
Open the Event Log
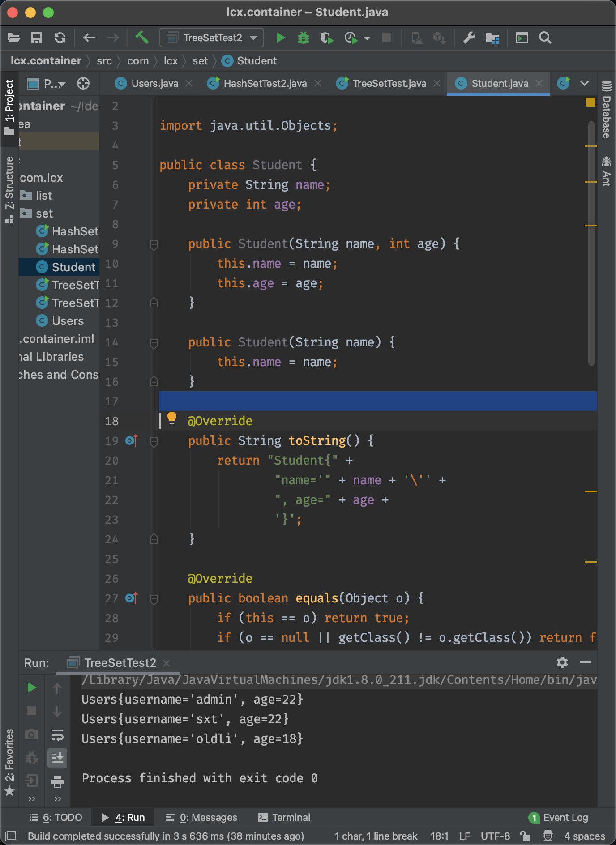(558, 817)
